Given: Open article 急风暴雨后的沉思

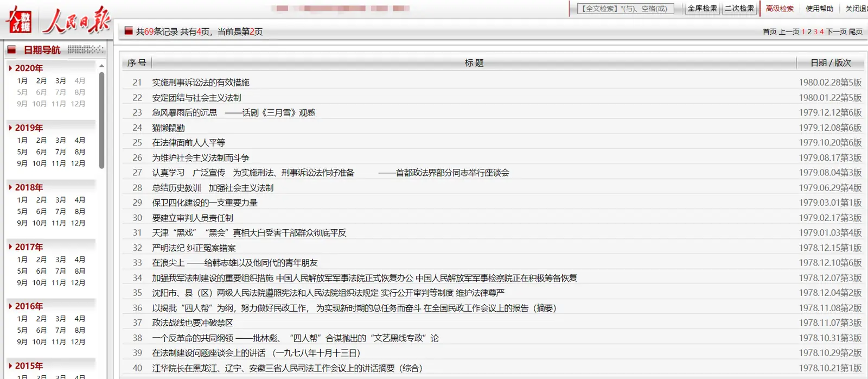Looking at the screenshot, I should 233,113.
